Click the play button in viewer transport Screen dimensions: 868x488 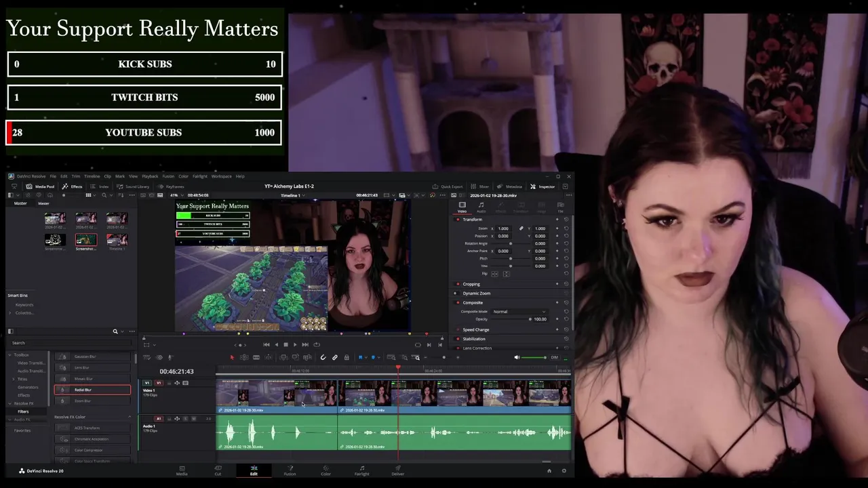(x=294, y=344)
